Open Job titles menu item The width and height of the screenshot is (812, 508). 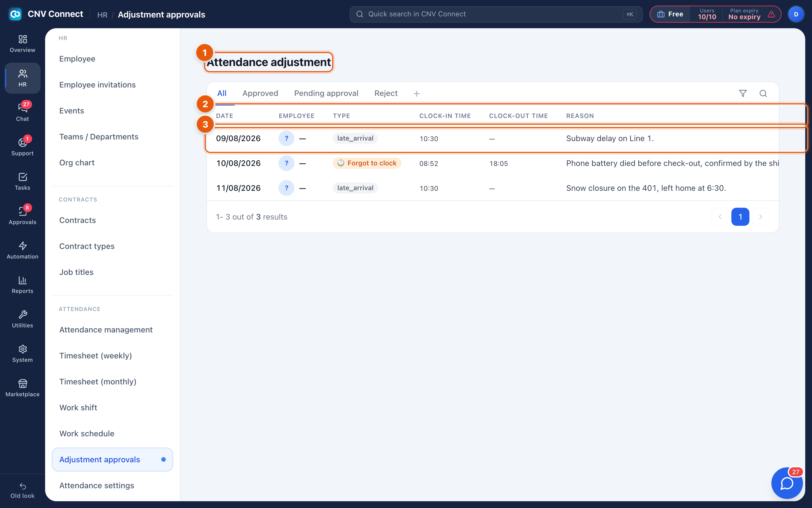[112, 272]
